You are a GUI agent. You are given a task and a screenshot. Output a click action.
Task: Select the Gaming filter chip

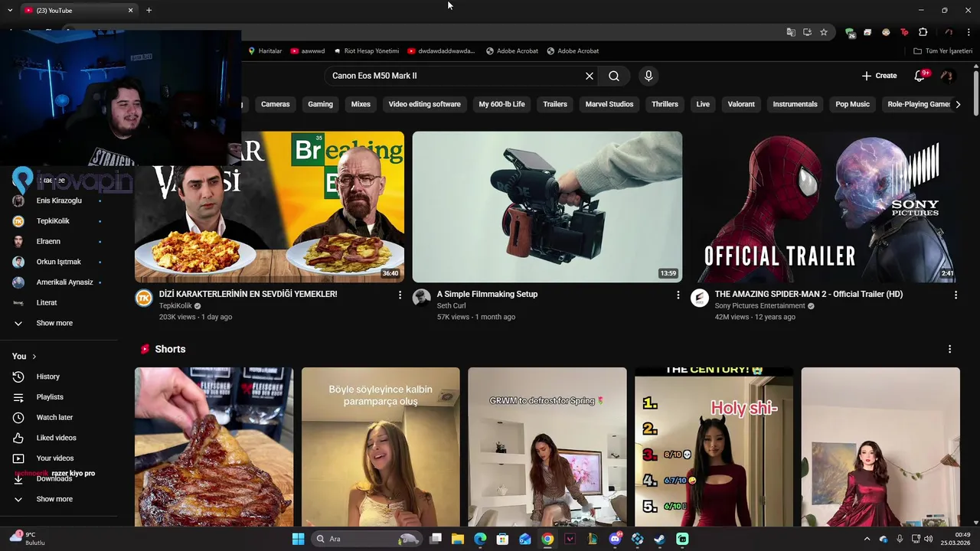320,104
